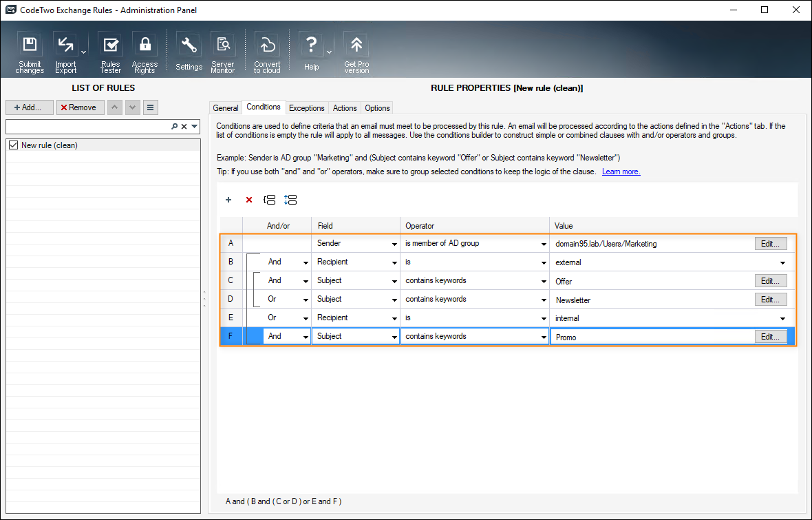
Task: Select condition row E header
Action: (231, 318)
